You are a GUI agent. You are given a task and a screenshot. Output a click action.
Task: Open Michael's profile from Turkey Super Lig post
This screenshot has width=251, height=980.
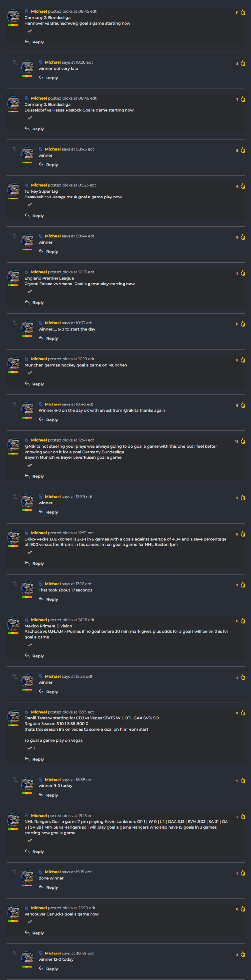[39, 185]
